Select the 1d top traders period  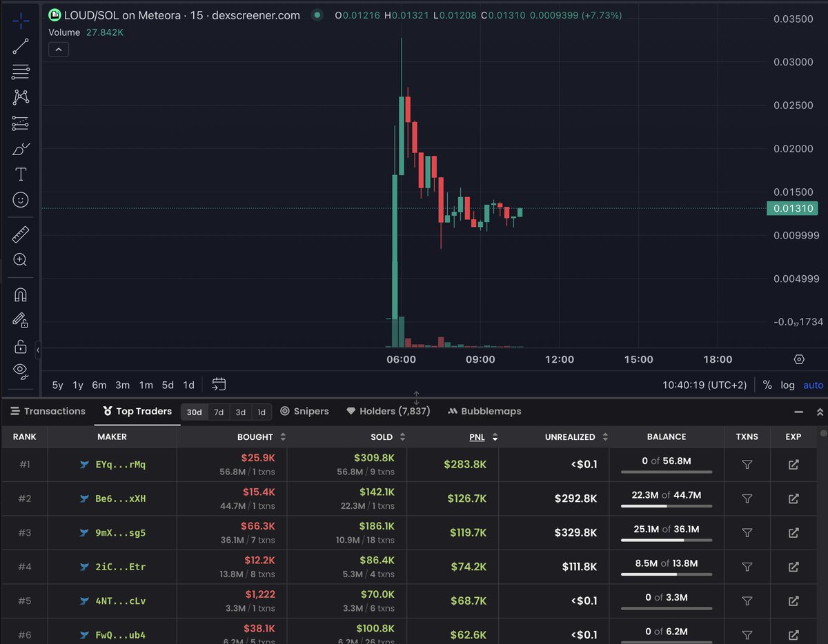pos(262,412)
